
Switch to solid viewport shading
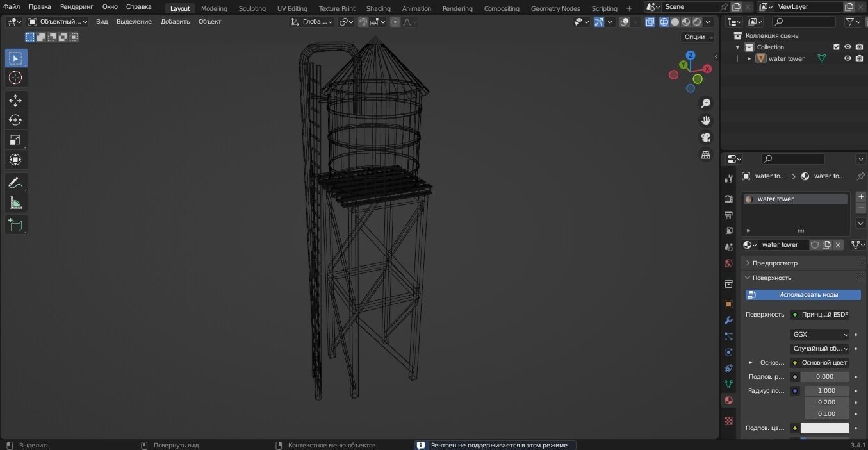tap(675, 22)
